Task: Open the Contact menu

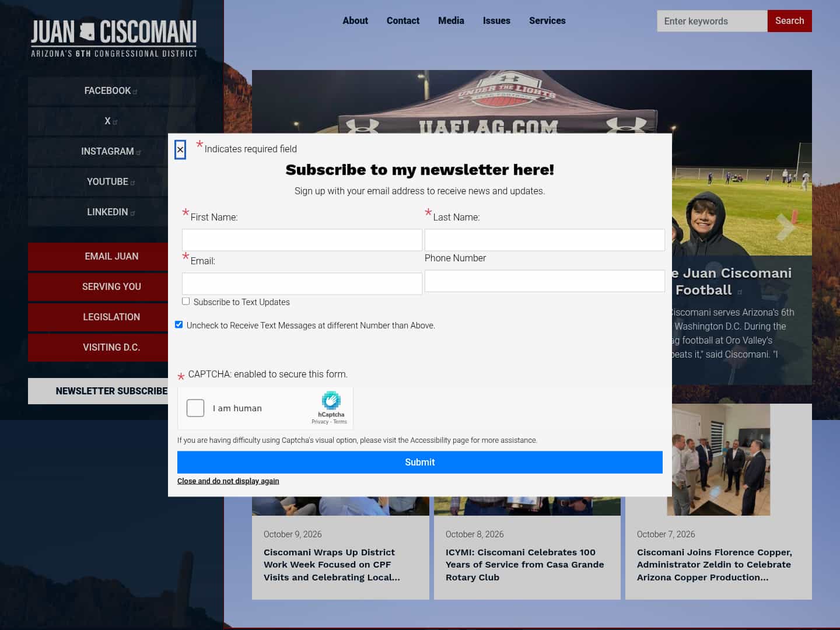Action: point(403,20)
